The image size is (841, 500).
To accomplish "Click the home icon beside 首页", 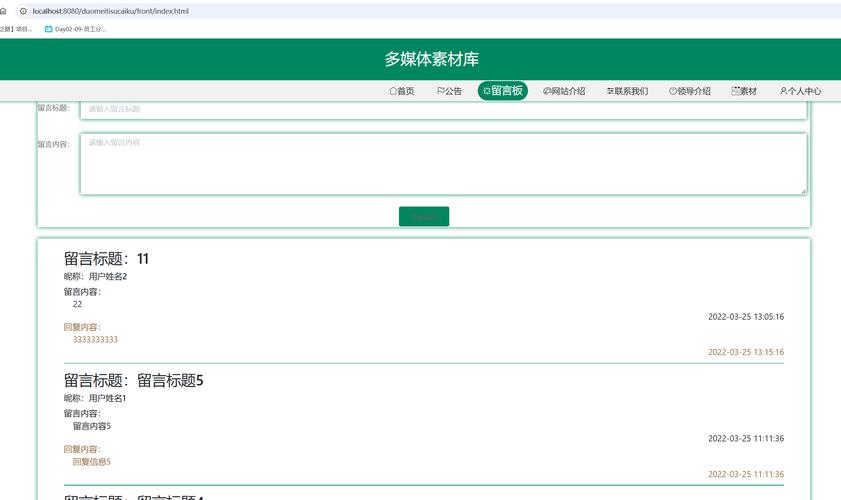I will [x=393, y=91].
